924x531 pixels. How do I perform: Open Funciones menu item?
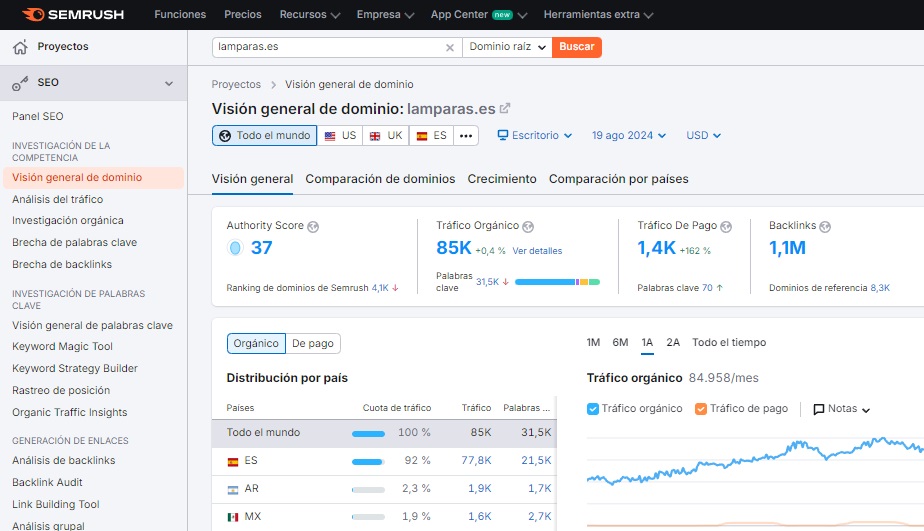point(180,15)
